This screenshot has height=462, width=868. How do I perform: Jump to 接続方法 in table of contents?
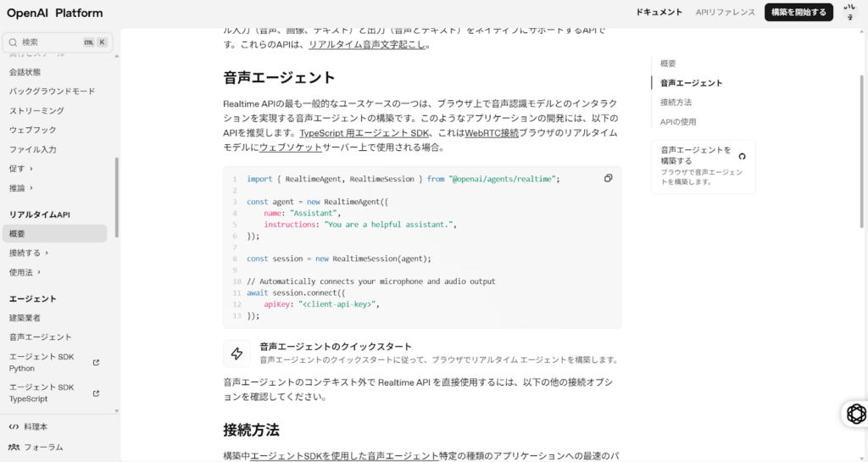coord(676,103)
